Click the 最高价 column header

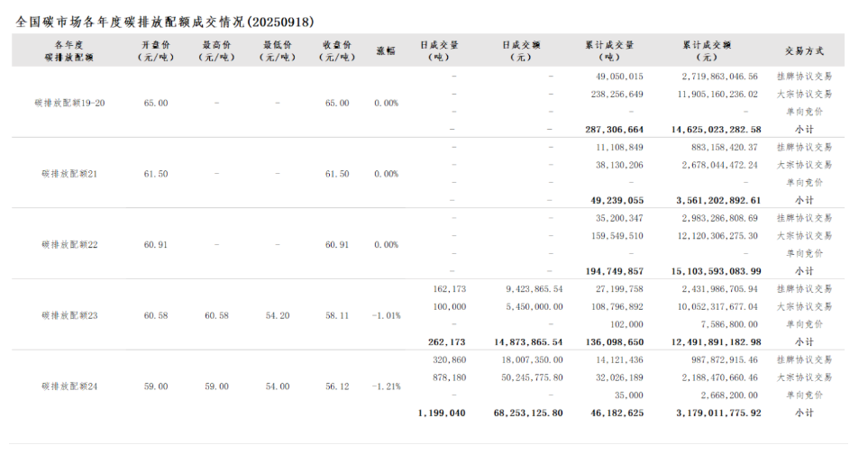coord(217,50)
